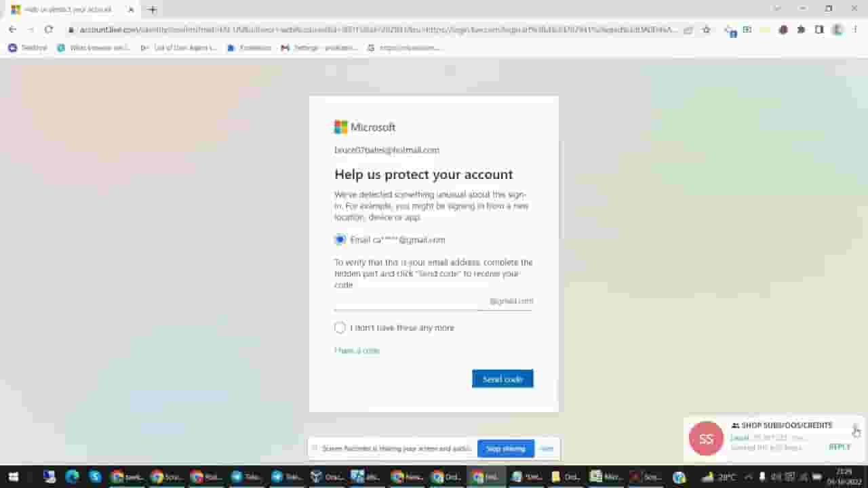Open the "https://mysession..." bookmark

(x=403, y=48)
